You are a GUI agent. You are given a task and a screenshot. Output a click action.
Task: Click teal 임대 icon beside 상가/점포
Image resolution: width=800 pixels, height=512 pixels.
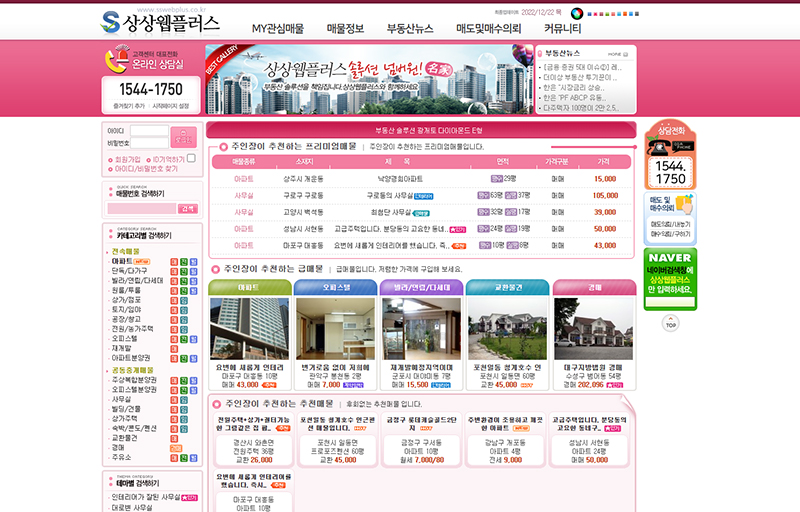pyautogui.click(x=184, y=300)
